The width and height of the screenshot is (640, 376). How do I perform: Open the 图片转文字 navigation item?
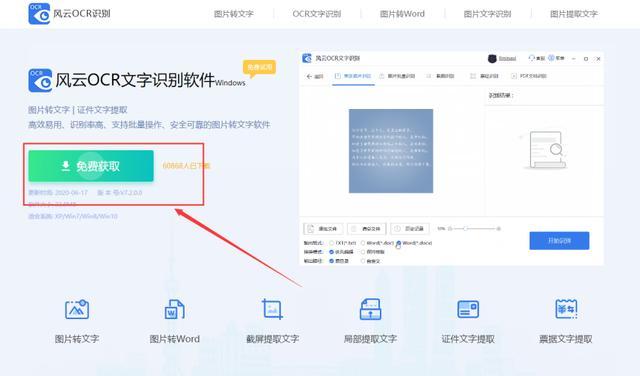coord(233,14)
